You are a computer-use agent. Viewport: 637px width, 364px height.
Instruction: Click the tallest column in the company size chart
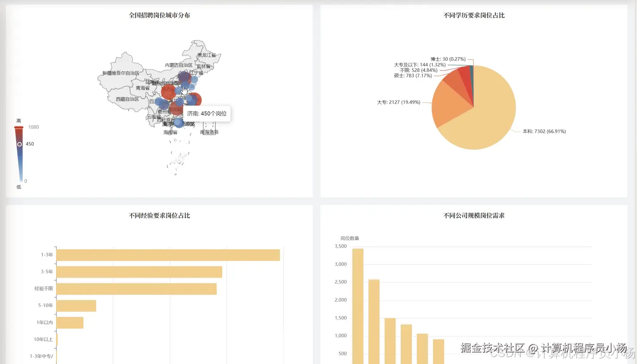tap(358, 306)
